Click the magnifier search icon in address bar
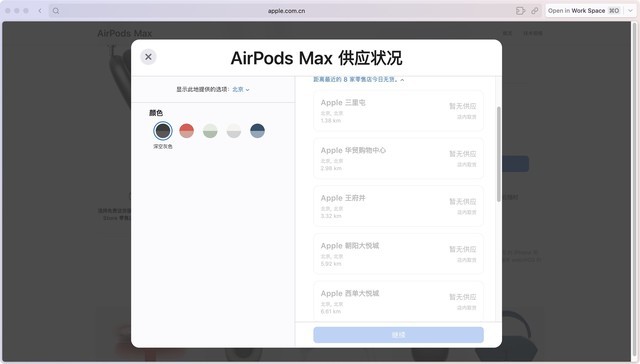This screenshot has width=640, height=364. (56, 11)
